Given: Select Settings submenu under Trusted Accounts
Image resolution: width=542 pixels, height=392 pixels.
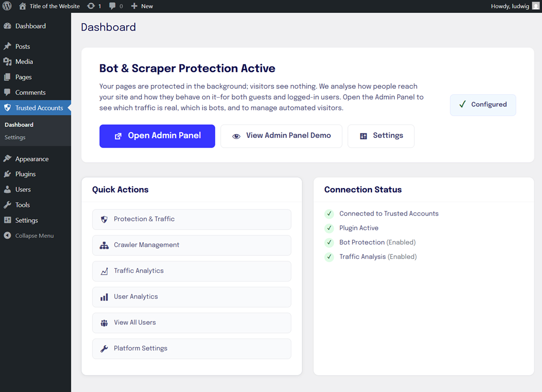Looking at the screenshot, I should [15, 137].
